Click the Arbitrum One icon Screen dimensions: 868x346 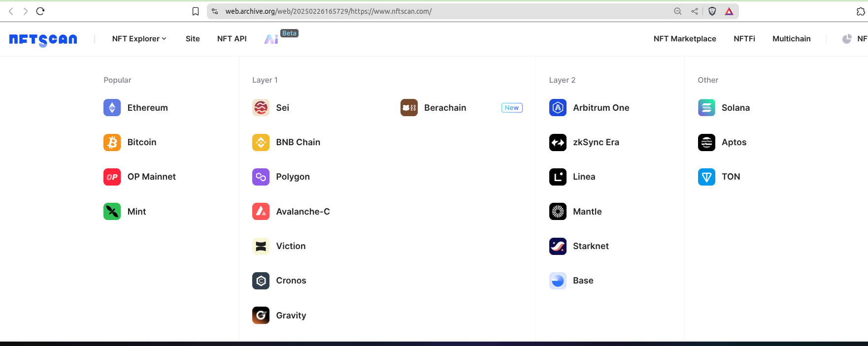(x=558, y=108)
